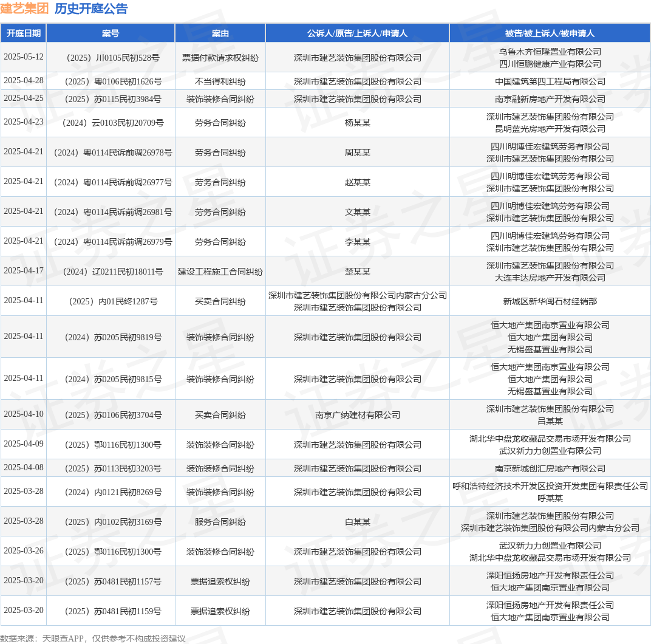Click the 被告/被上诉人/被申请人 column header

pyautogui.click(x=550, y=33)
